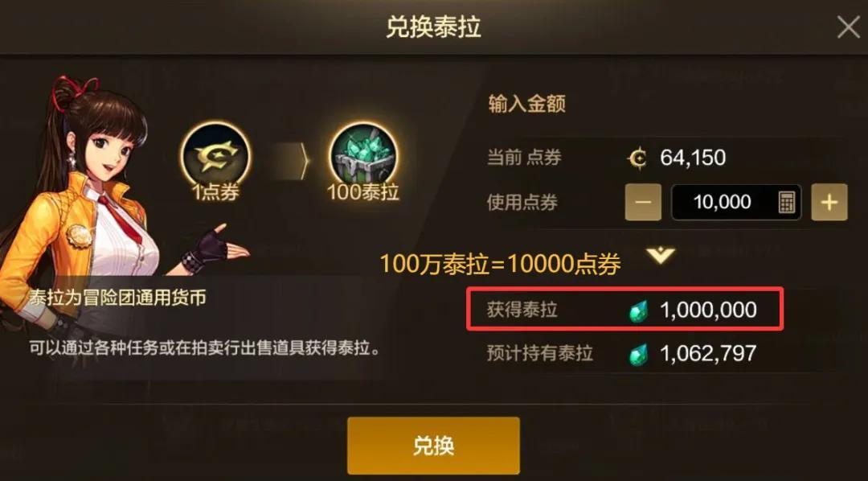This screenshot has height=481, width=868.
Task: Click the 使用点券 amount field showing 10,000
Action: point(736,202)
